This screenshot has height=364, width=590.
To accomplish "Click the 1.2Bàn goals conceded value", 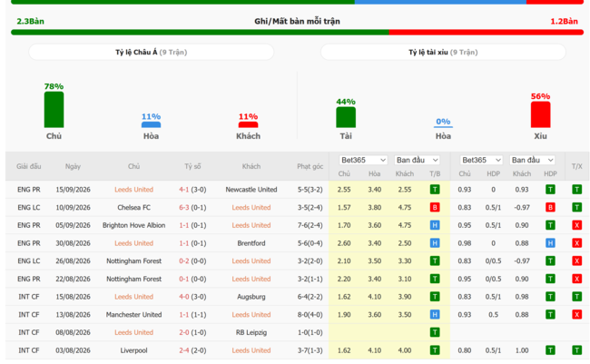I will pos(564,22).
